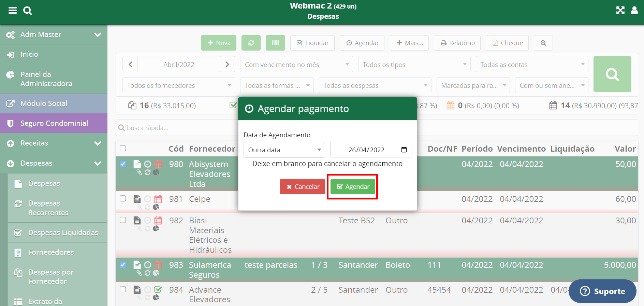Open Despesas Liquidadas submenu item
Image resolution: width=644 pixels, height=306 pixels.
[x=57, y=233]
